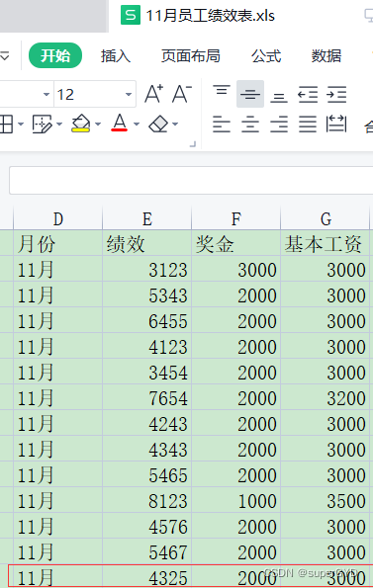Expand the font color options arrow

coord(137,124)
